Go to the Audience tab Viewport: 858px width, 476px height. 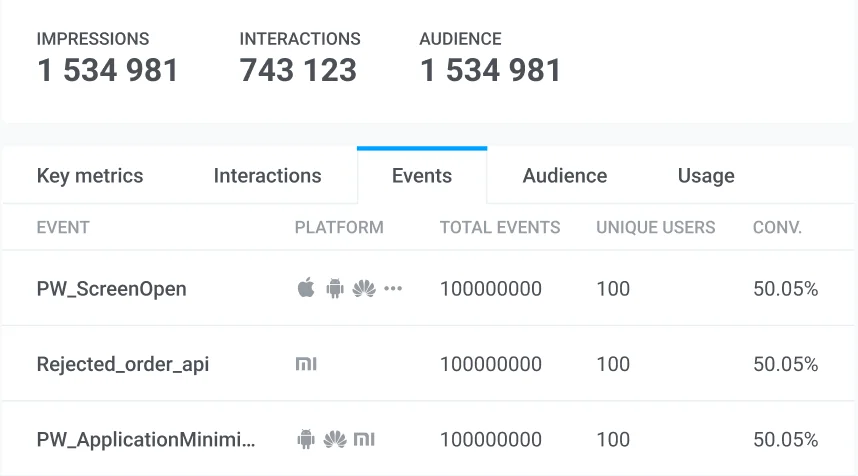point(564,176)
